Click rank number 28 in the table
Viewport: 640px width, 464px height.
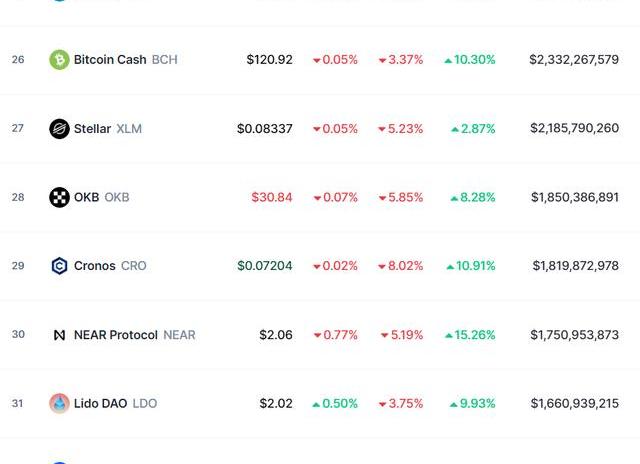click(x=18, y=197)
